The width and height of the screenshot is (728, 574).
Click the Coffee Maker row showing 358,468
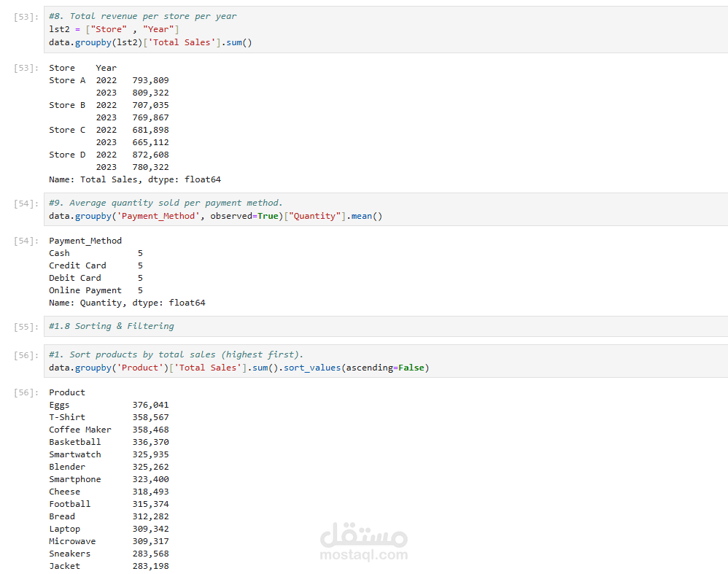pos(109,430)
